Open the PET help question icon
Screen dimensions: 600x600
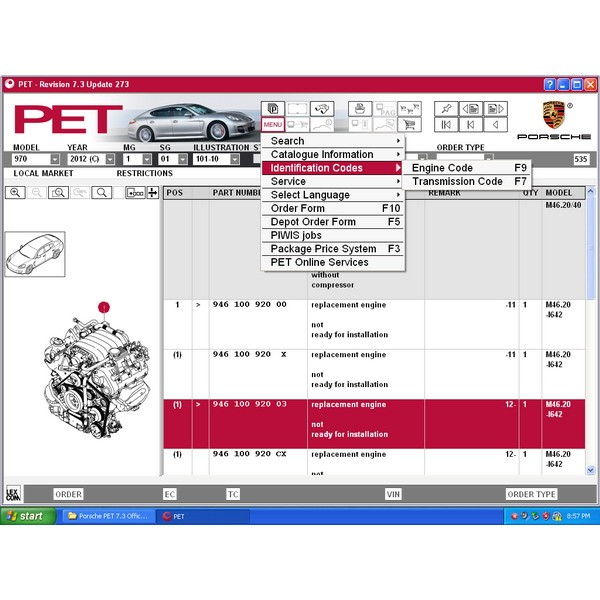(549, 84)
